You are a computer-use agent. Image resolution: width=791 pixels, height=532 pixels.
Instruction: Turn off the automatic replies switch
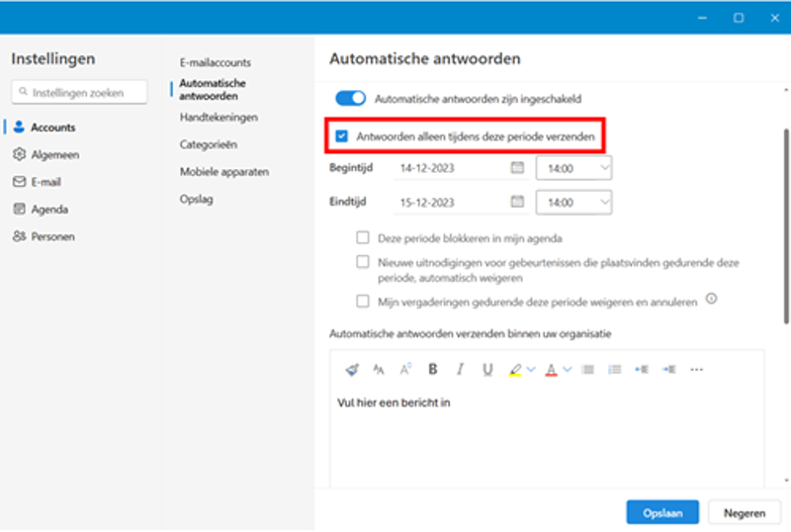(350, 99)
